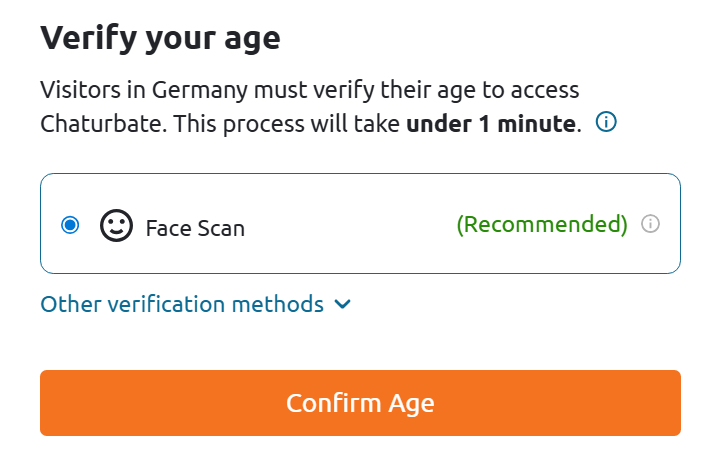Expand the Other verification methods chevron
The image size is (707, 457).
[343, 304]
